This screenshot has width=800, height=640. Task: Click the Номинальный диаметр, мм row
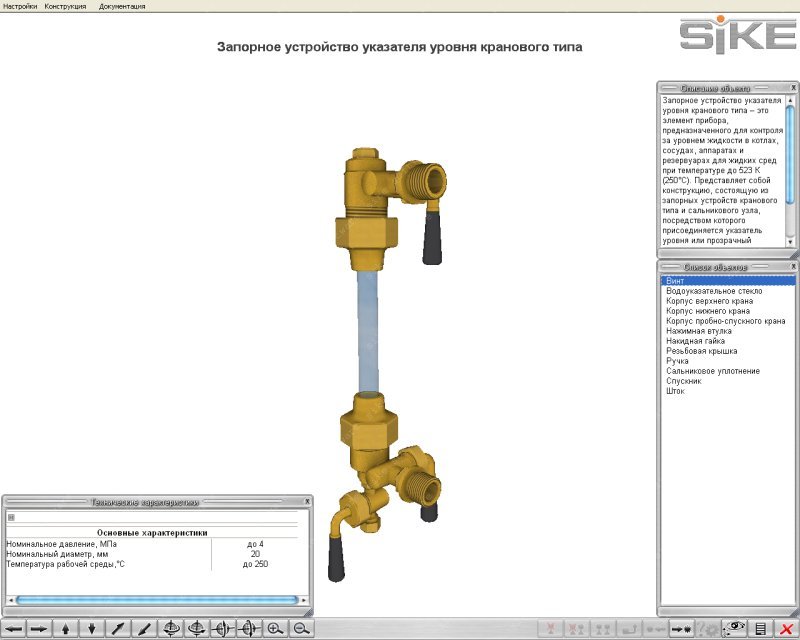point(152,554)
